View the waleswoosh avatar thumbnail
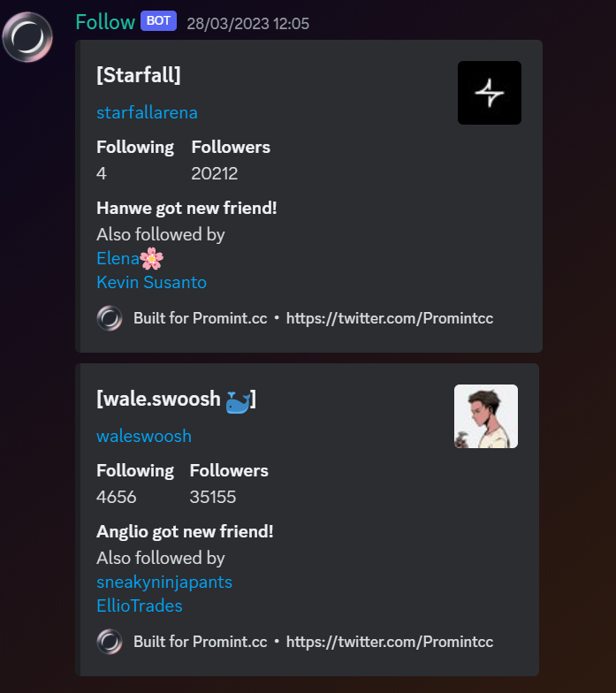This screenshot has width=616, height=693. click(x=486, y=416)
